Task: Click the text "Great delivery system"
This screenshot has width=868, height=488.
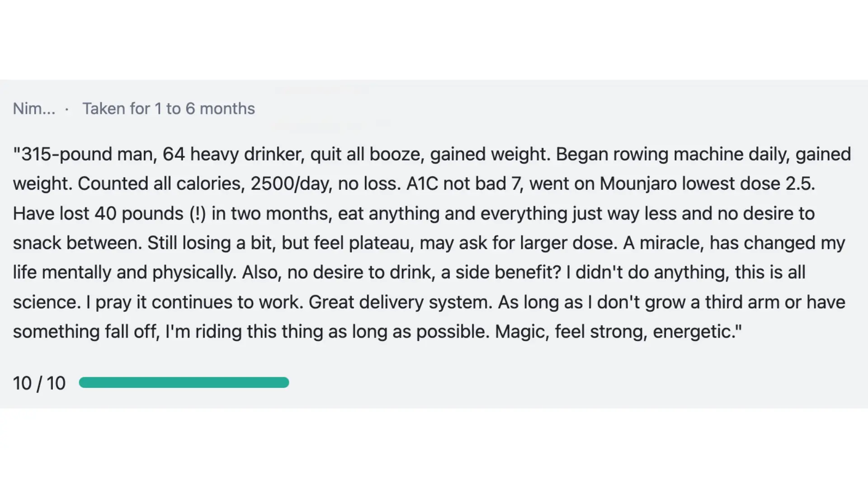Action: (x=400, y=302)
